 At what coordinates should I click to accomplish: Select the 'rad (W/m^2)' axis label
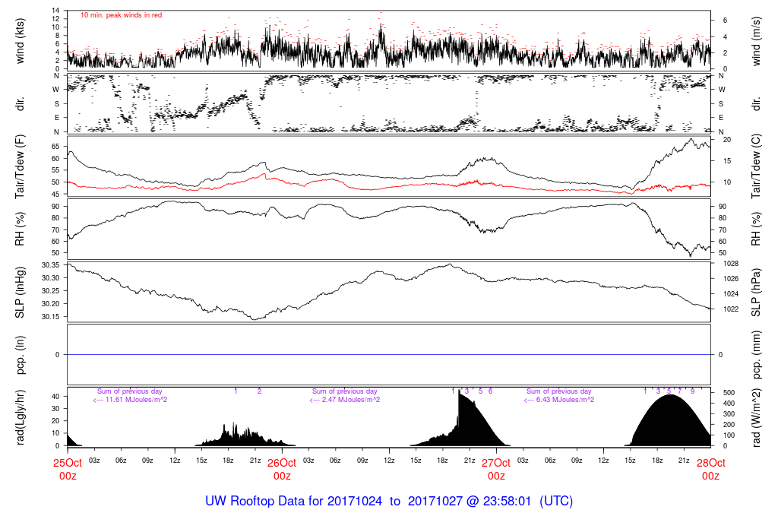point(756,417)
